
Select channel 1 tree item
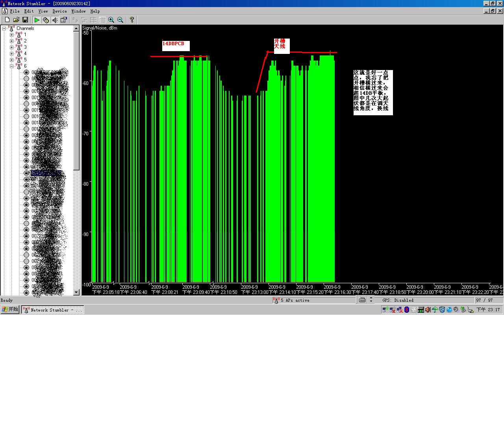[x=25, y=35]
